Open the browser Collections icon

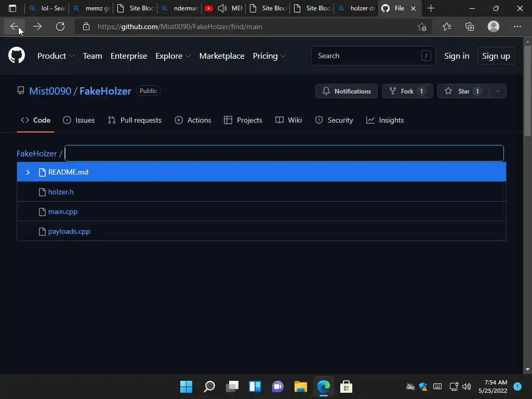(470, 26)
